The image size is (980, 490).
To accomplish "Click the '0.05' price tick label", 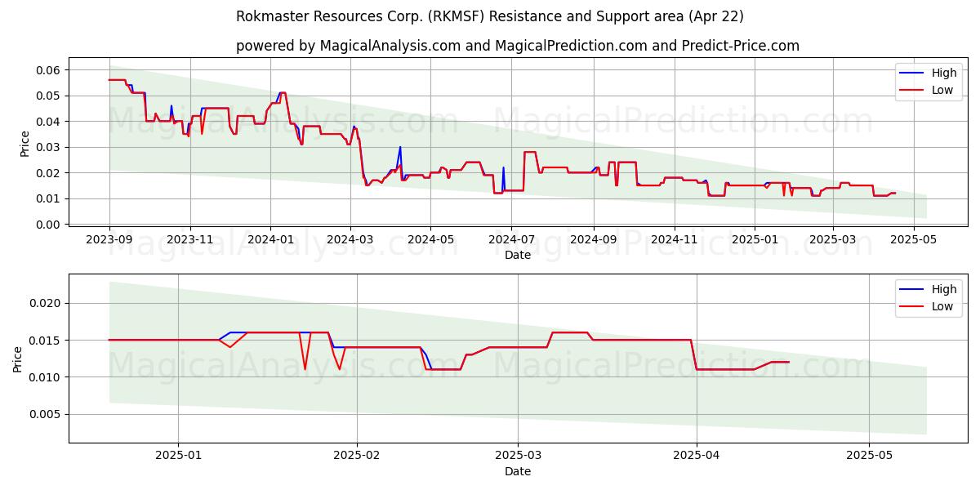I will point(50,96).
